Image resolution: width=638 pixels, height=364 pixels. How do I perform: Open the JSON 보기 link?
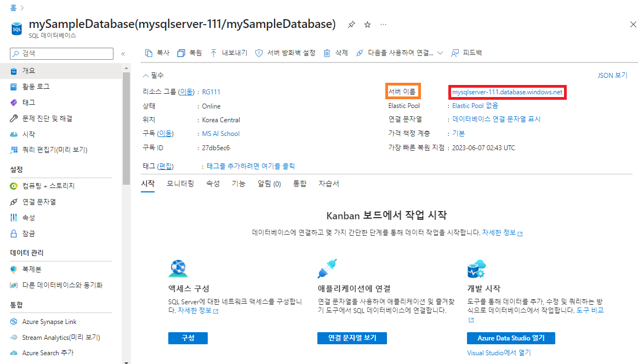point(612,75)
